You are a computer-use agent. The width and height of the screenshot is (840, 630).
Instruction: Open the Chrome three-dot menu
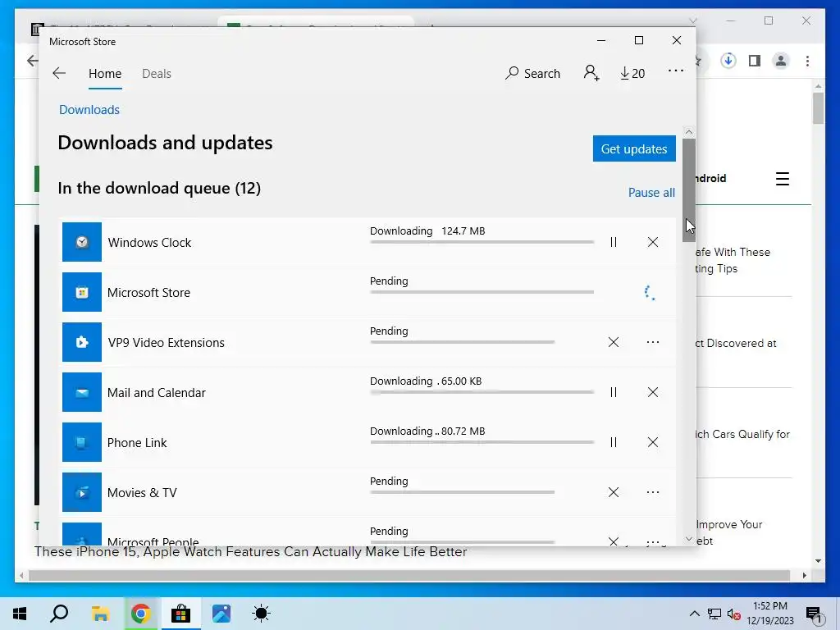[807, 61]
